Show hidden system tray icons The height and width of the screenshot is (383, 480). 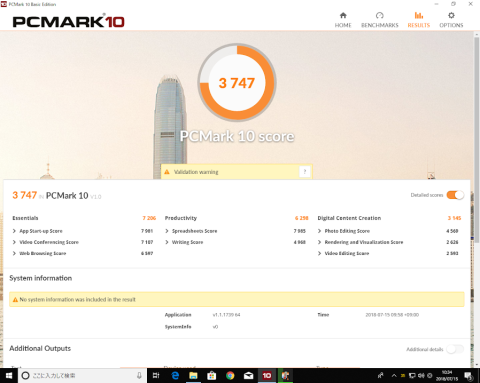point(394,376)
